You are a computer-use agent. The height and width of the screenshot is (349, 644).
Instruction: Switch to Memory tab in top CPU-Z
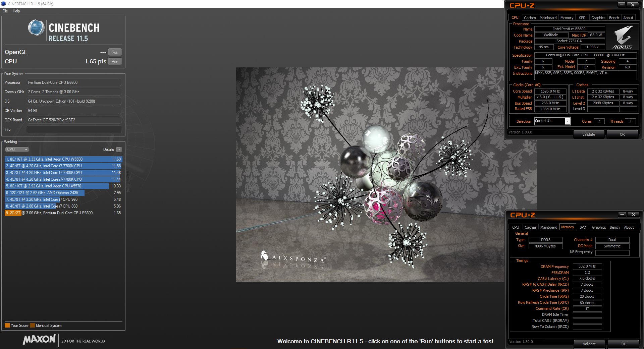pos(567,18)
